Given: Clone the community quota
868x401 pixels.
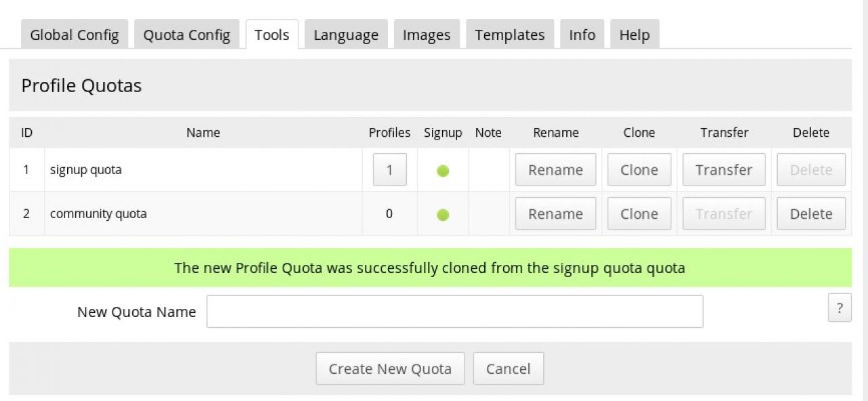Looking at the screenshot, I should click(639, 214).
